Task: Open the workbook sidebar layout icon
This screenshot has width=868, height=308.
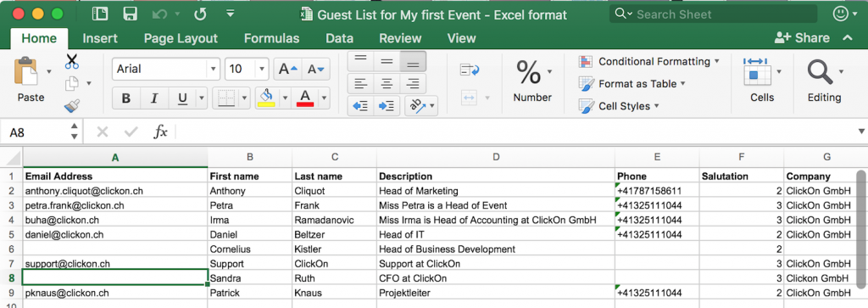Action: tap(100, 14)
